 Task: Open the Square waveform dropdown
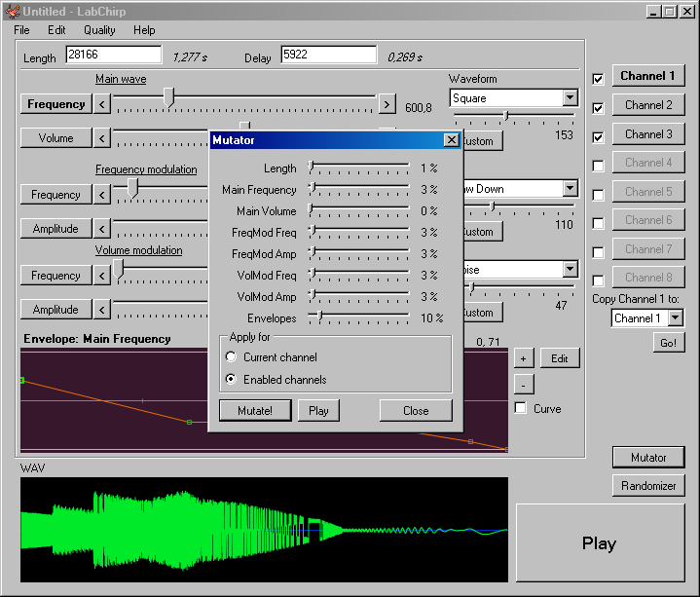571,97
